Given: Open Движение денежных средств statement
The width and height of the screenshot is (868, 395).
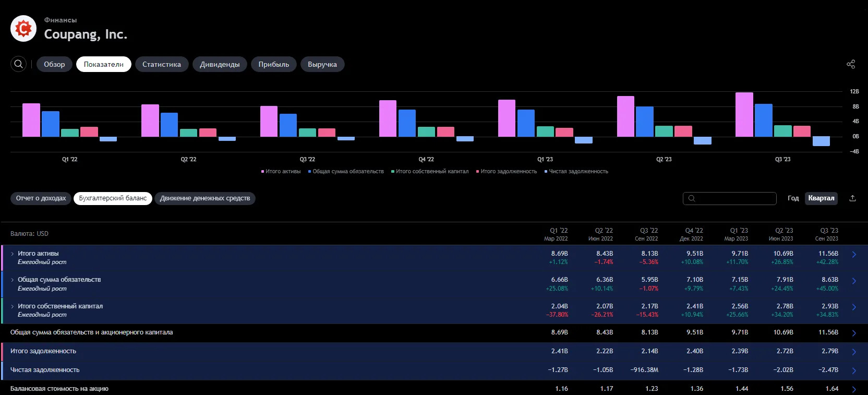Looking at the screenshot, I should 205,198.
